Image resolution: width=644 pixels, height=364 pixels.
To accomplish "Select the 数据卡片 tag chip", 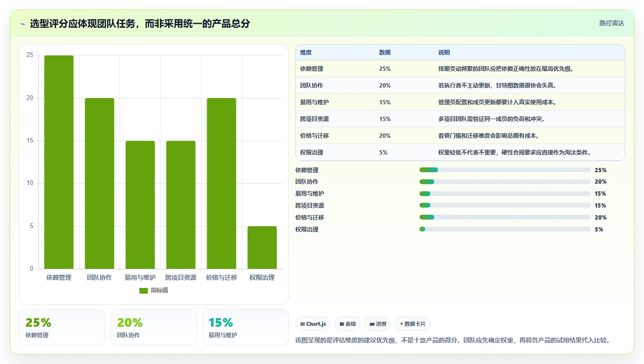I will pyautogui.click(x=413, y=324).
